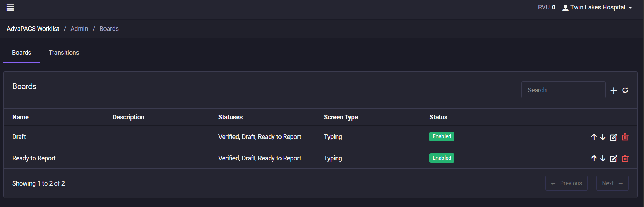The height and width of the screenshot is (207, 644).
Task: Move the Draft board up
Action: (594, 137)
